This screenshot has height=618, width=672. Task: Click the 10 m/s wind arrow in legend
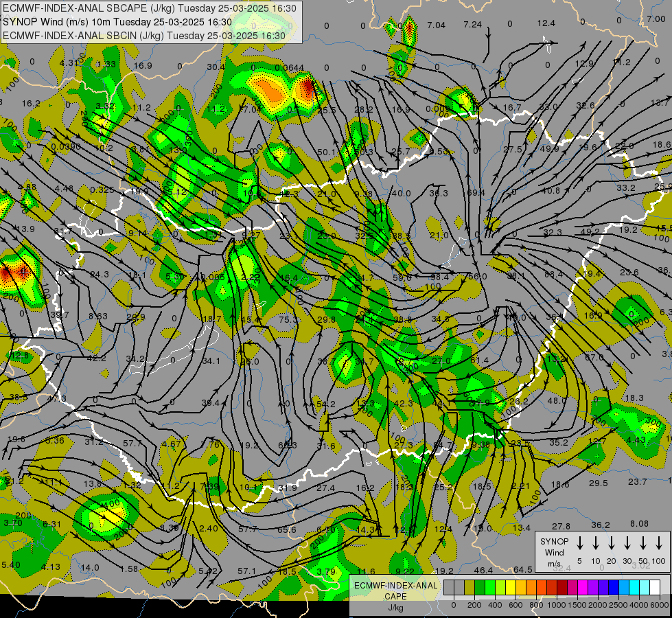[595, 543]
